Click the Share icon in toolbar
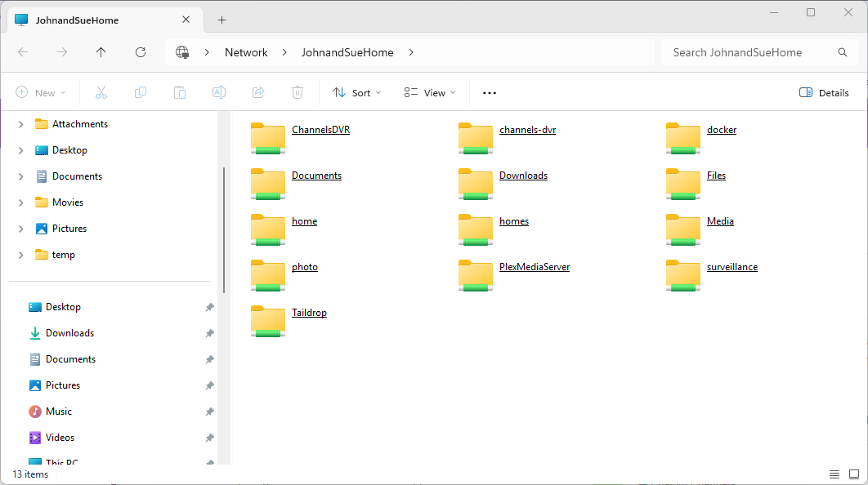 pyautogui.click(x=258, y=92)
